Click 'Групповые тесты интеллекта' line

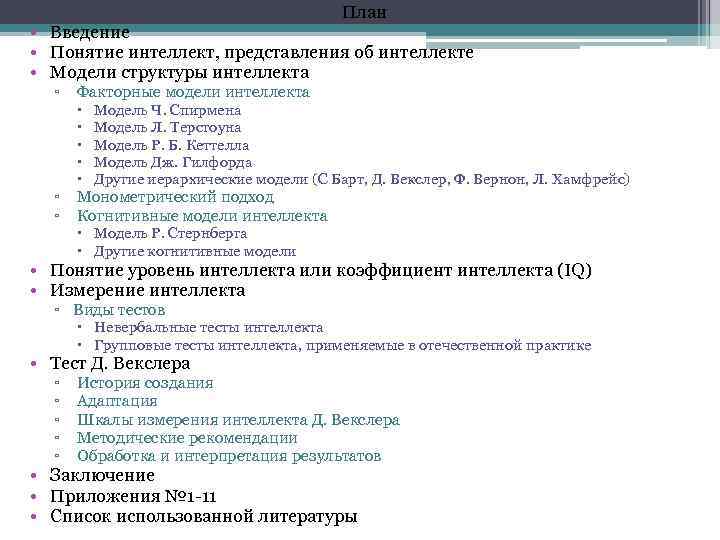[343, 345]
